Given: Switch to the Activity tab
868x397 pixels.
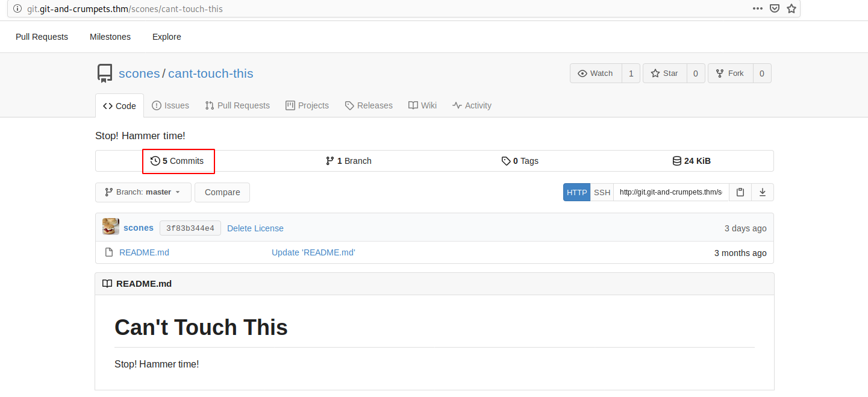Looking at the screenshot, I should click(x=472, y=105).
